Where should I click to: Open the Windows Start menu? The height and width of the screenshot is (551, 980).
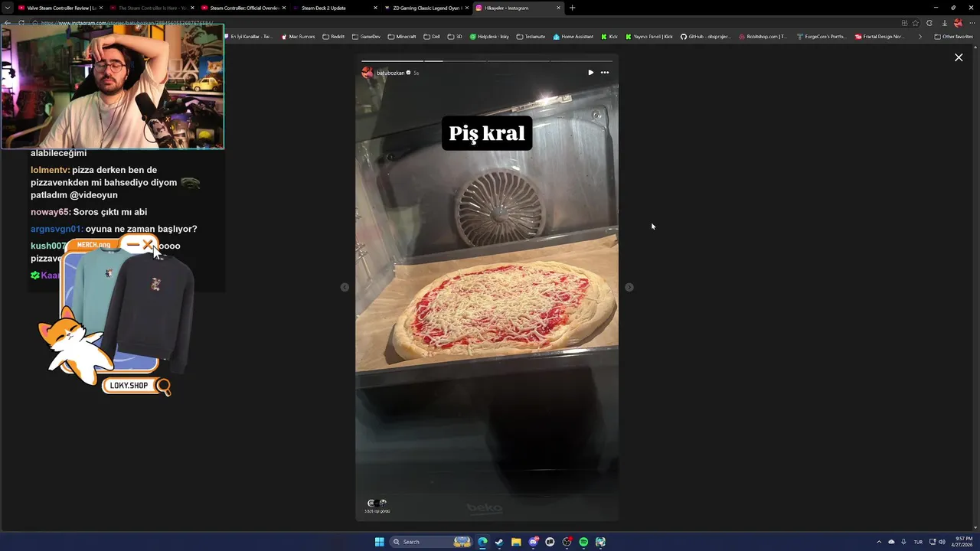(379, 542)
